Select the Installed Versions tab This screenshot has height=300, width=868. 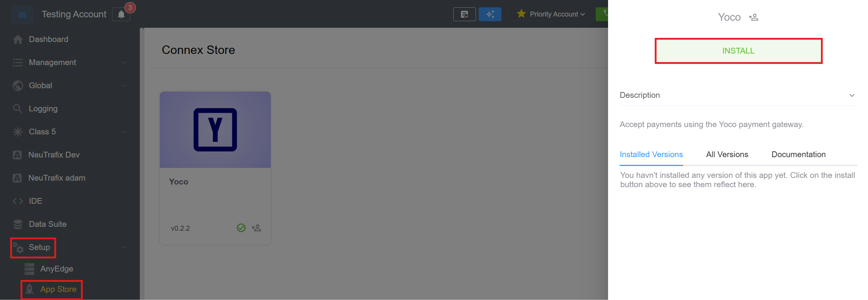coord(651,154)
